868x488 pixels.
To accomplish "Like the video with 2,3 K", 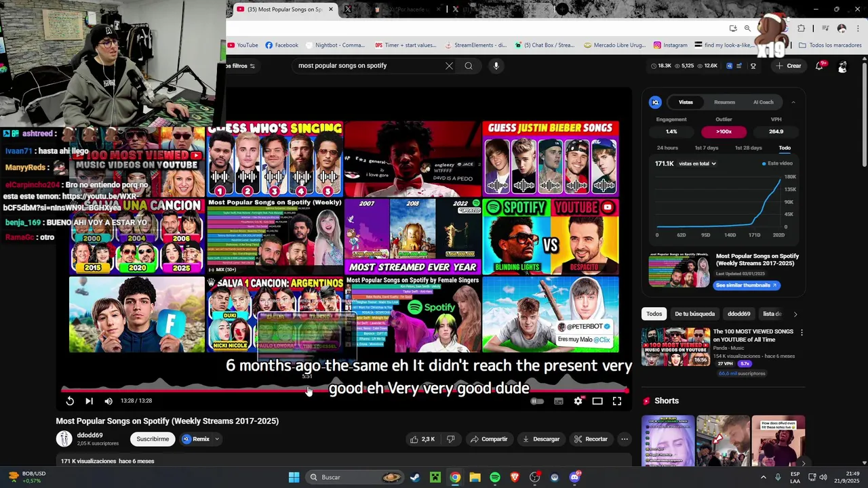I will pyautogui.click(x=422, y=439).
